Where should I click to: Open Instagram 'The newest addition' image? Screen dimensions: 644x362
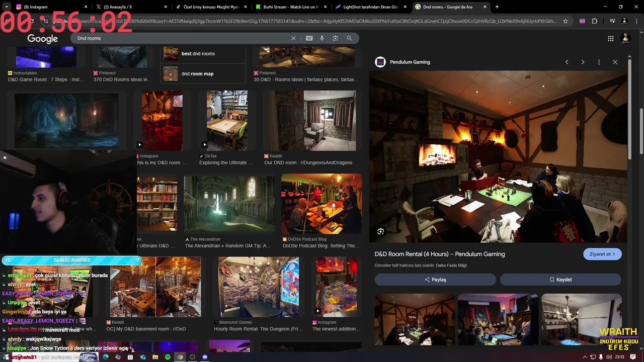pyautogui.click(x=336, y=287)
